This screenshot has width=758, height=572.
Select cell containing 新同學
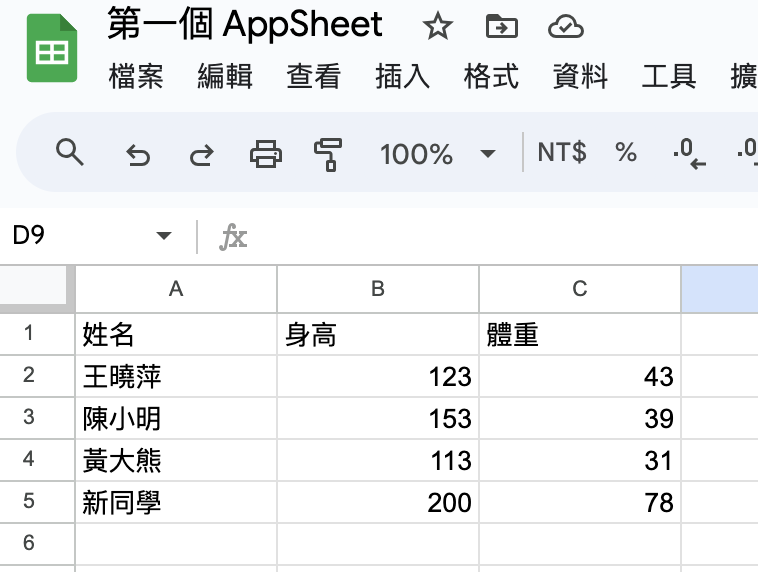(176, 502)
